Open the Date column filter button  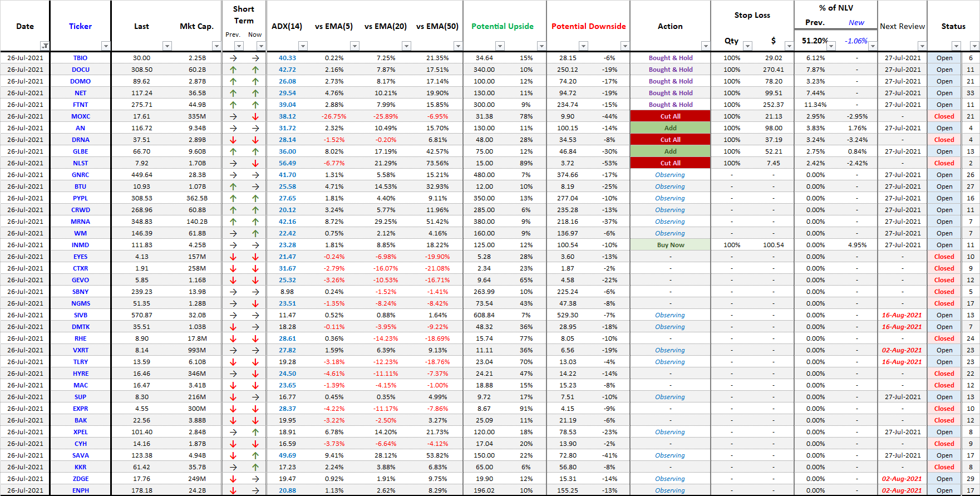[45, 46]
